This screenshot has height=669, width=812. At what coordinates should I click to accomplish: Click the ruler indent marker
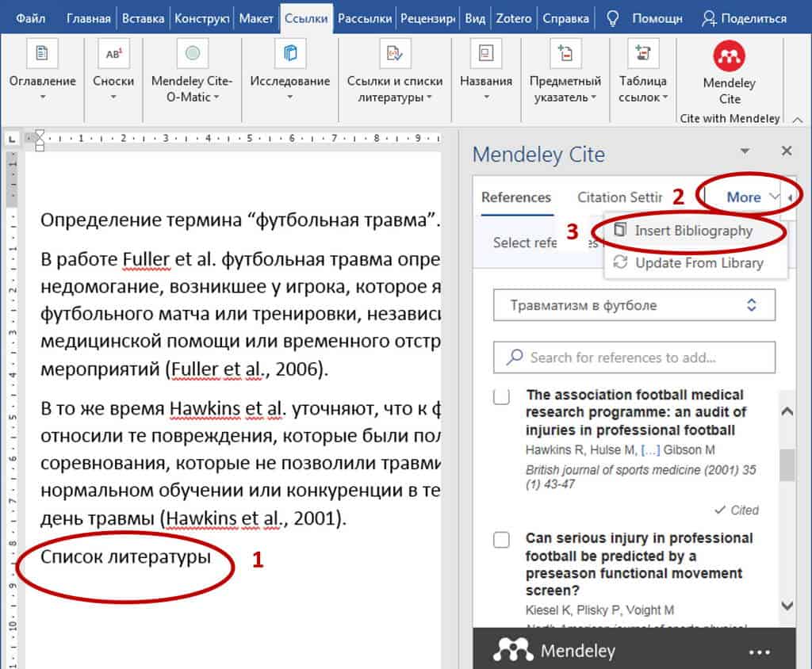pyautogui.click(x=40, y=140)
